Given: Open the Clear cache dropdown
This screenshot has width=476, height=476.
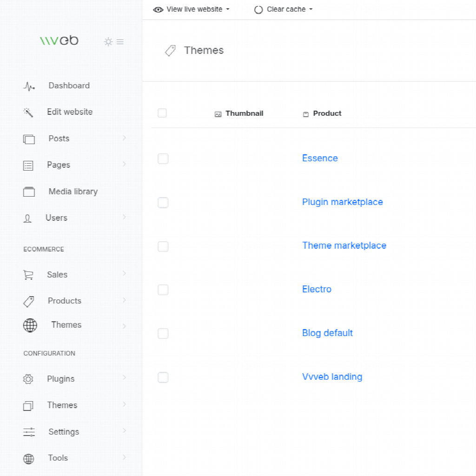Looking at the screenshot, I should 284,9.
